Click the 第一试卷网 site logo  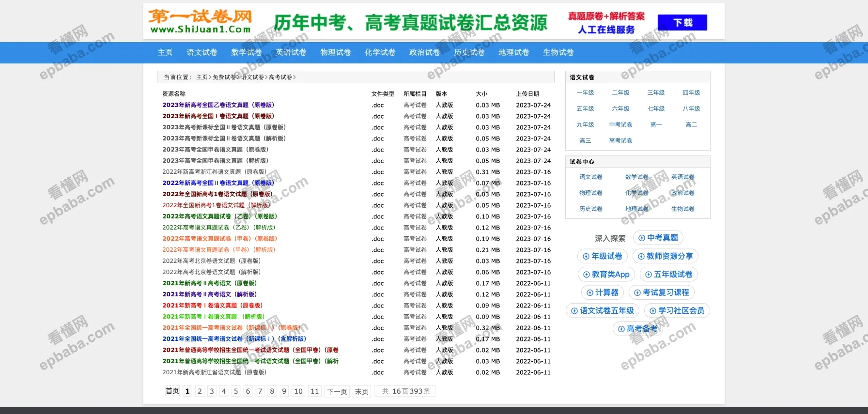[200, 22]
